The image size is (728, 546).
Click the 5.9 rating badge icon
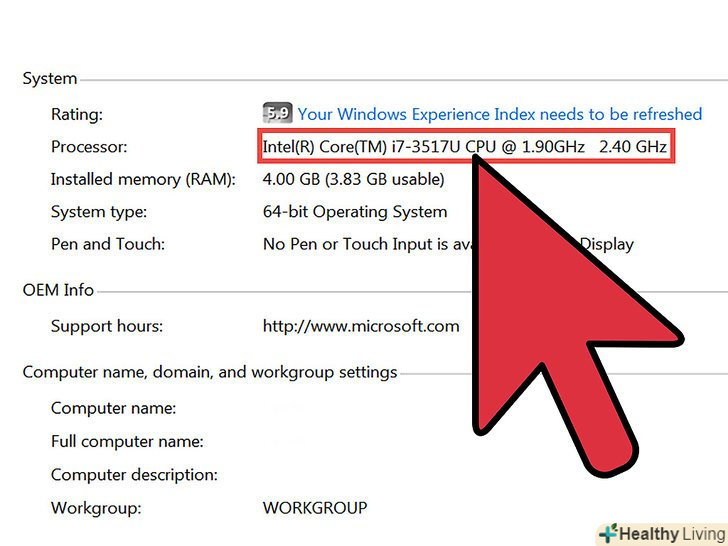(277, 113)
